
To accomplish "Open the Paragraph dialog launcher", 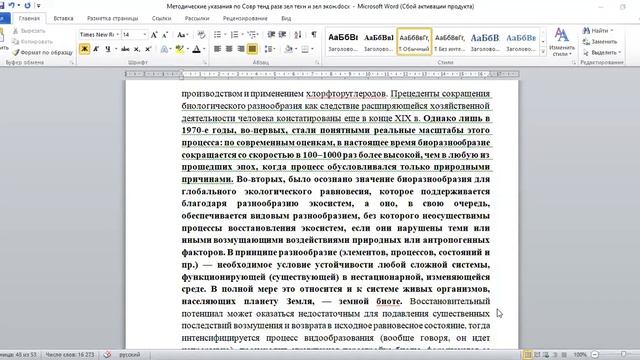I will tap(317, 62).
